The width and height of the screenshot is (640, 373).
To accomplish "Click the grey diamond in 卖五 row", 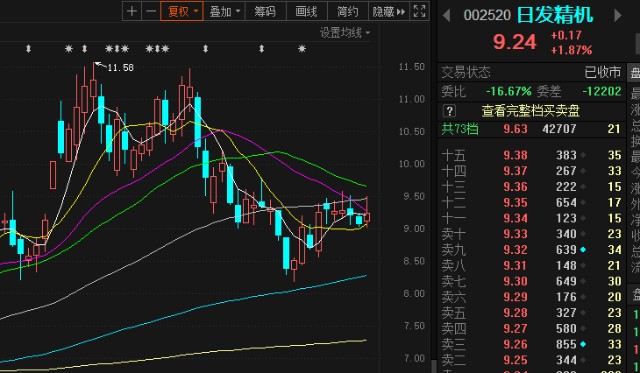I will (x=583, y=313).
